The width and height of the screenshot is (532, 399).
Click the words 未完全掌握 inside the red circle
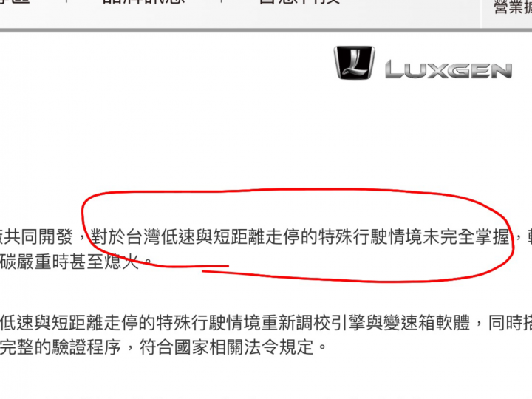466,237
